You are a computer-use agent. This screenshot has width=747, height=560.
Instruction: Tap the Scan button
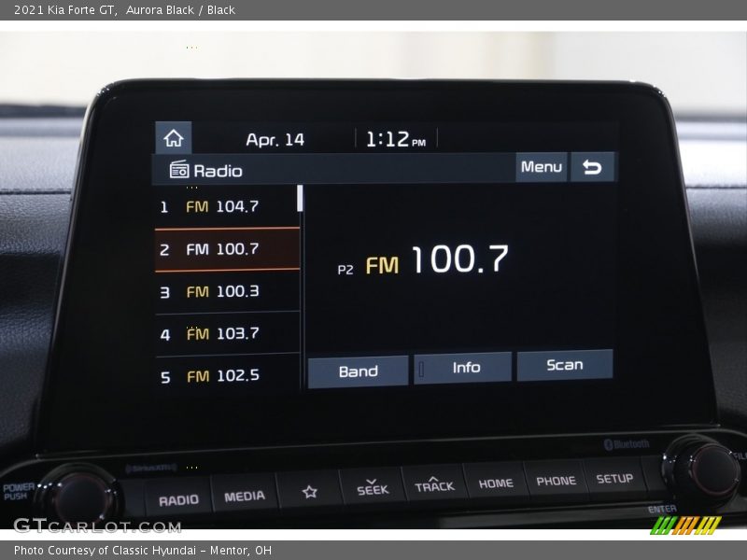[x=565, y=365]
